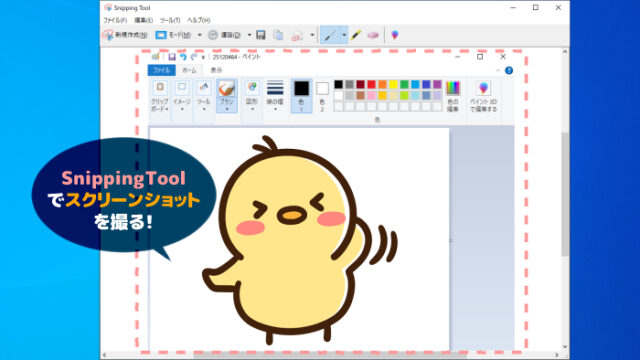The height and width of the screenshot is (360, 640).
Task: Open 色の編集 edit colors rainbow icon
Action: 453,96
